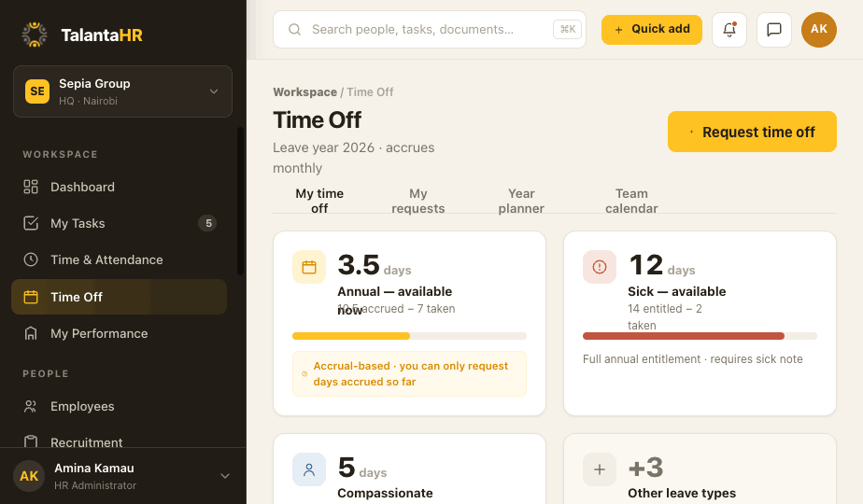This screenshot has width=863, height=504.
Task: Click the Time Off calendar icon in sidebar
Action: [31, 297]
